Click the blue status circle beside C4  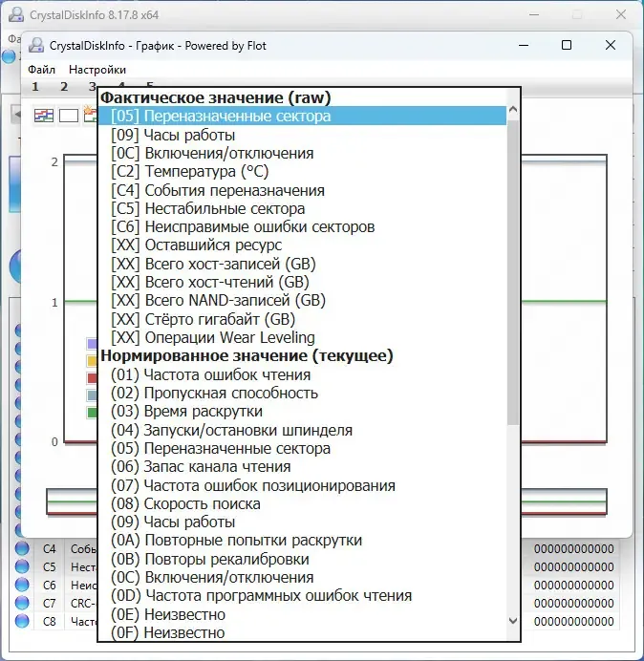[22, 548]
